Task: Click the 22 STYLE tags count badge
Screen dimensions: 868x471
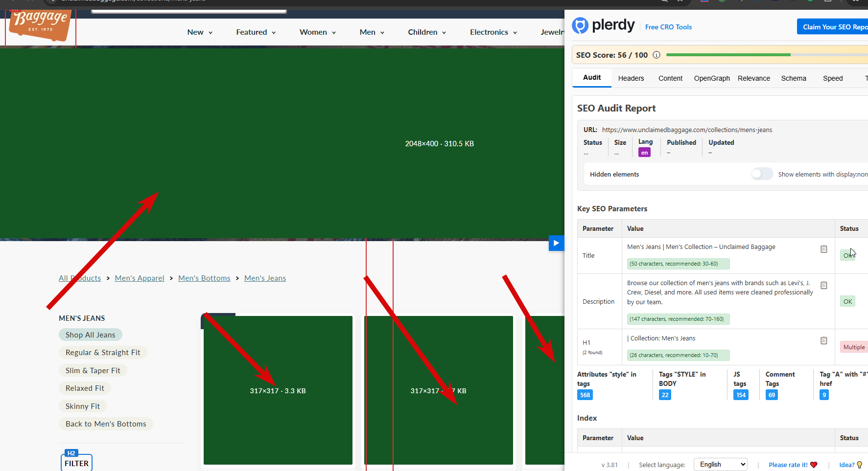Action: click(x=665, y=395)
